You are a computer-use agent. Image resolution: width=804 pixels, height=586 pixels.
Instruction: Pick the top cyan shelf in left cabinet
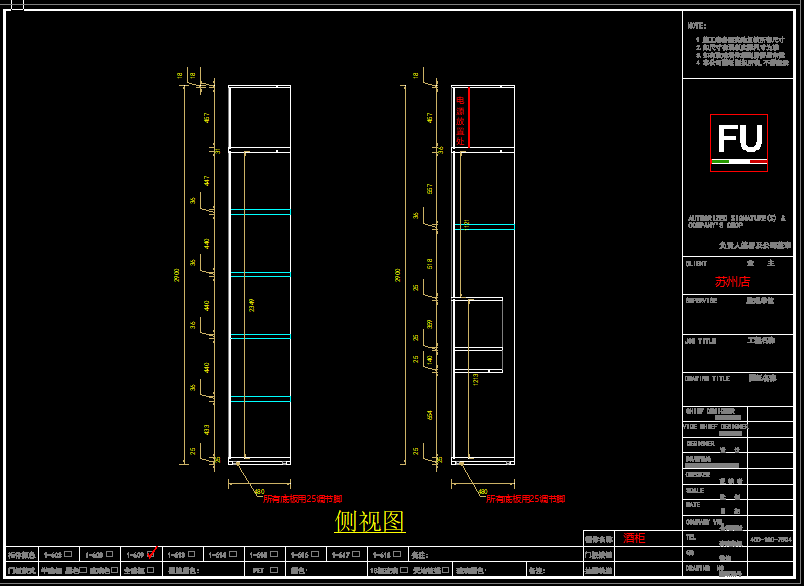[x=260, y=212]
